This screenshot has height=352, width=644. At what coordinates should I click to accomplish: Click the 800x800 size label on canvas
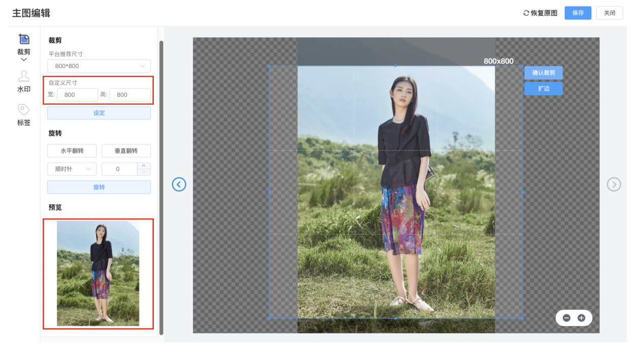pos(498,61)
